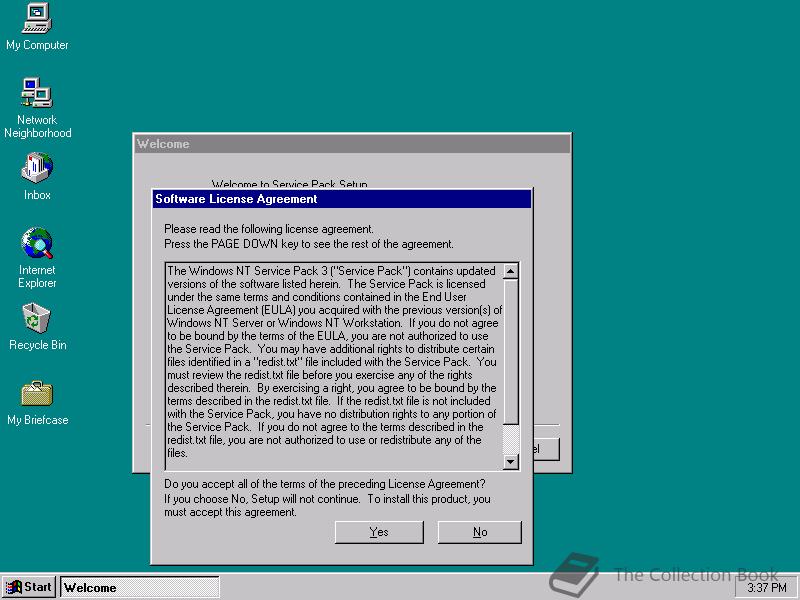Click the Software License Agreement title bar
Screen dimensions: 800x600
(x=342, y=199)
